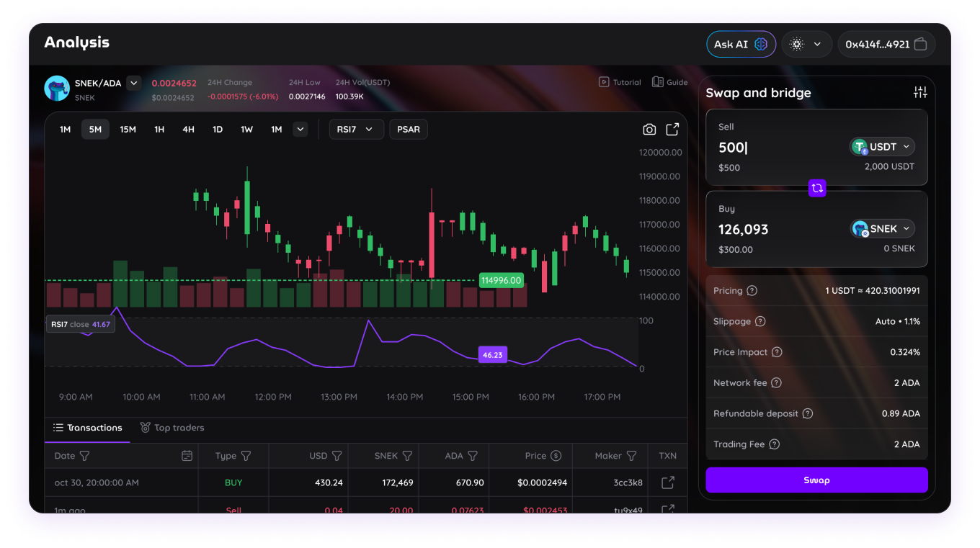Open swap settings via the sliders icon
The height and width of the screenshot is (548, 980).
[920, 92]
